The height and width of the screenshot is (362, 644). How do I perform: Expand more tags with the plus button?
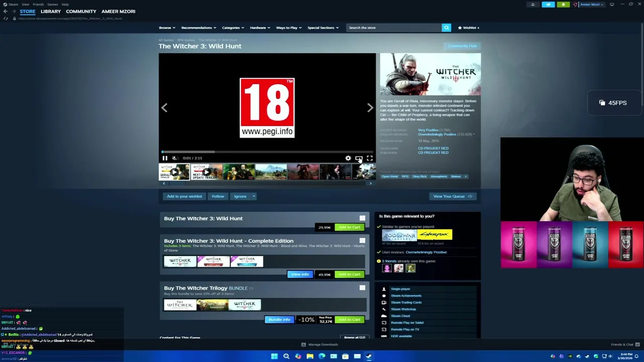(465, 176)
